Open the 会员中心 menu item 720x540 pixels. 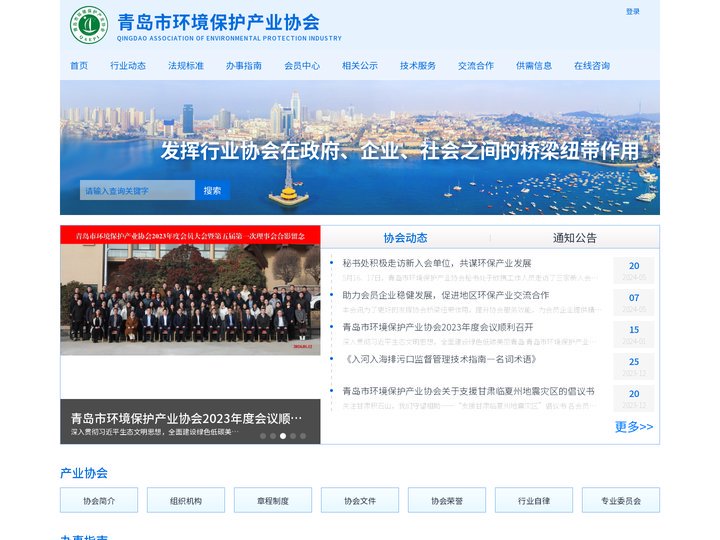pos(302,66)
